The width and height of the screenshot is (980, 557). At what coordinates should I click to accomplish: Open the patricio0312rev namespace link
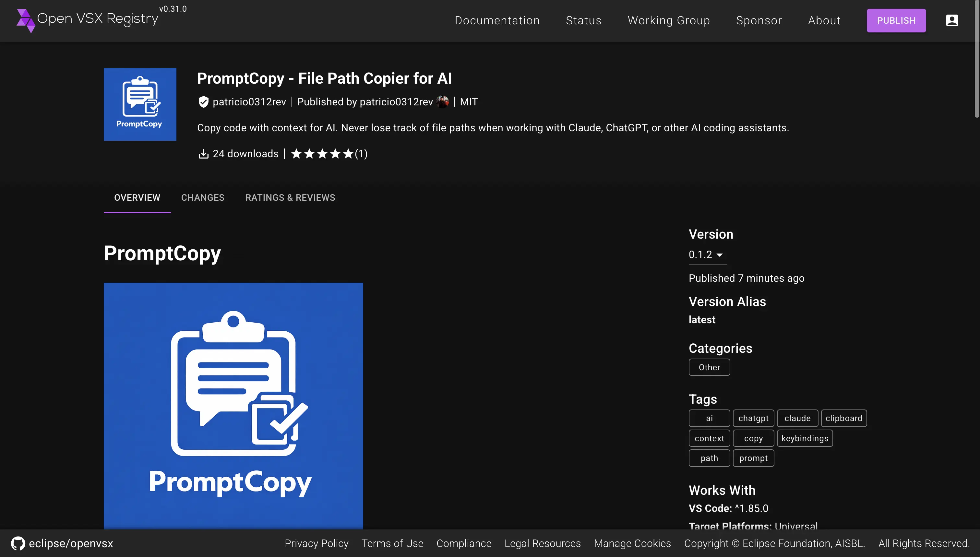[249, 102]
